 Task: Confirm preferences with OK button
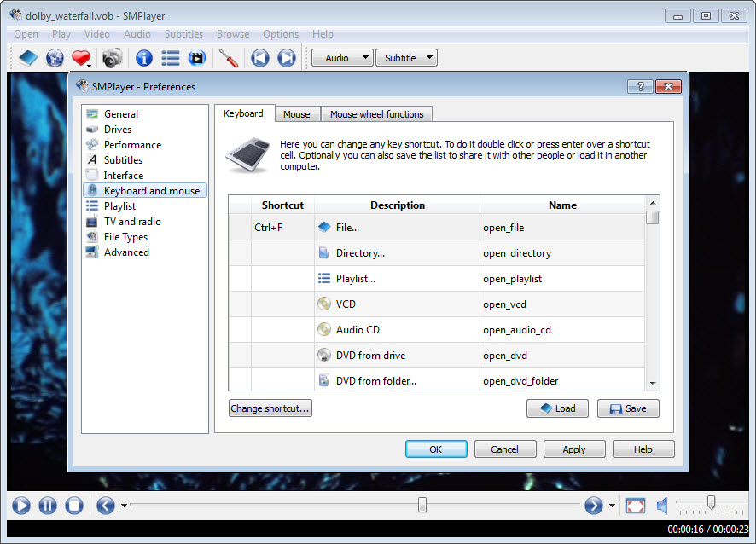[x=436, y=449]
